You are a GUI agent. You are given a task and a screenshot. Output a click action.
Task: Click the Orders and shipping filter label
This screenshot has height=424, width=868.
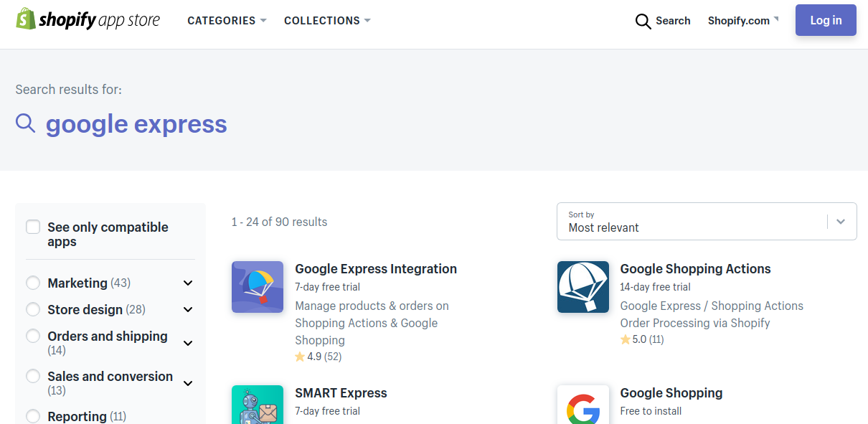click(108, 343)
